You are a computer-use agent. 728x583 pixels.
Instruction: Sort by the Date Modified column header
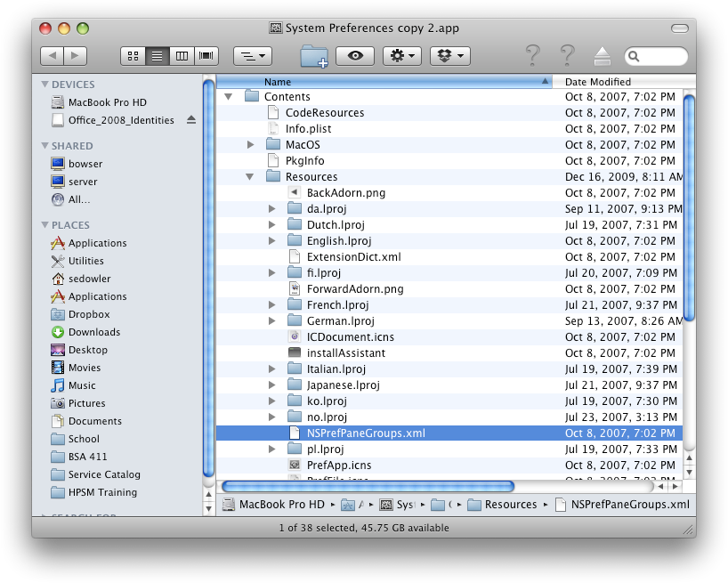pos(624,82)
